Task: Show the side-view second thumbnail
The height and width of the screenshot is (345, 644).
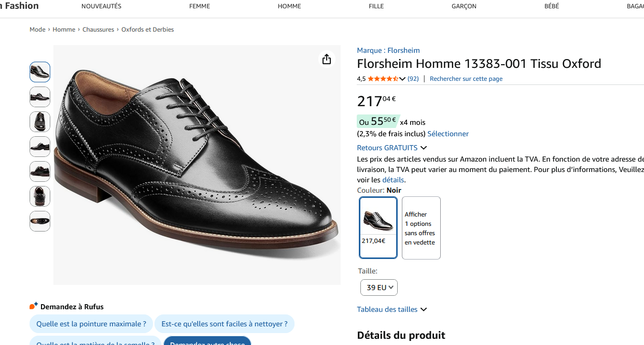Action: pyautogui.click(x=40, y=97)
